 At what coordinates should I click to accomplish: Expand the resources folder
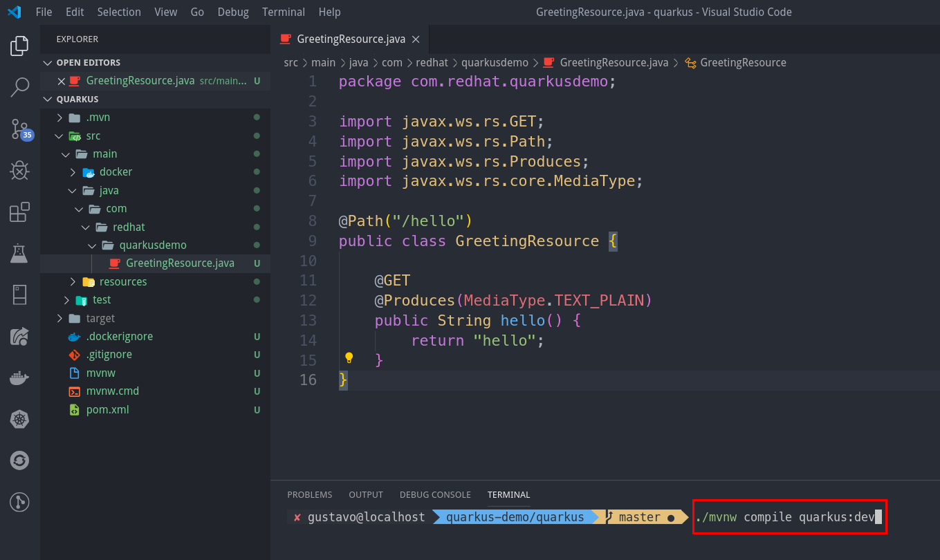(x=73, y=282)
